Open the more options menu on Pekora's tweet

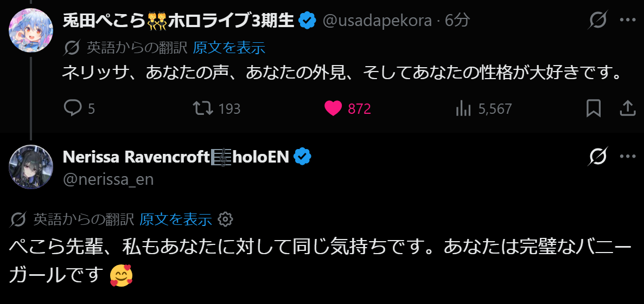[627, 21]
